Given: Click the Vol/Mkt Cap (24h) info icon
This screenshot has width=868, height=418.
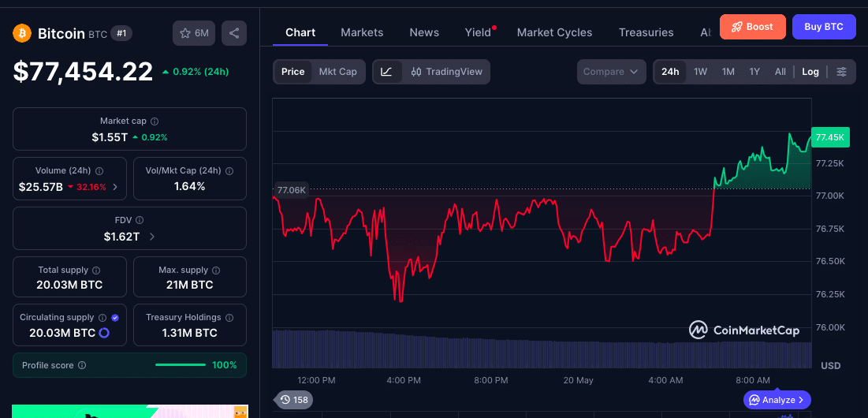Looking at the screenshot, I should click(x=229, y=170).
